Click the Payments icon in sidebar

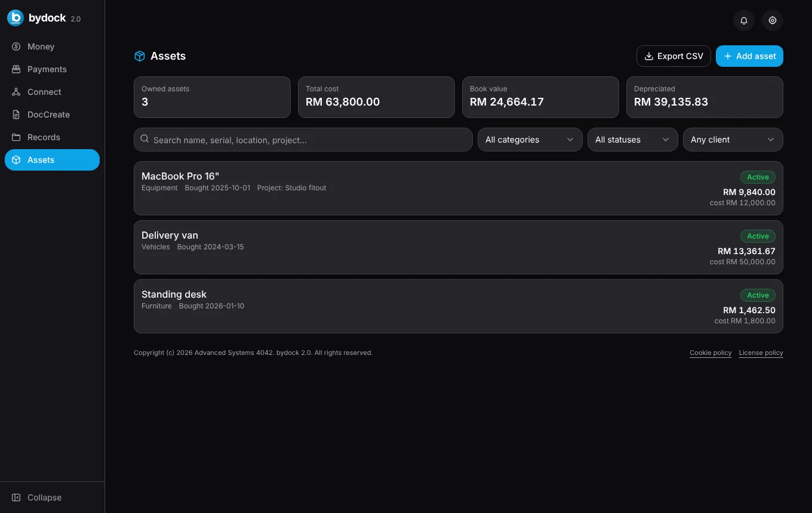click(16, 69)
